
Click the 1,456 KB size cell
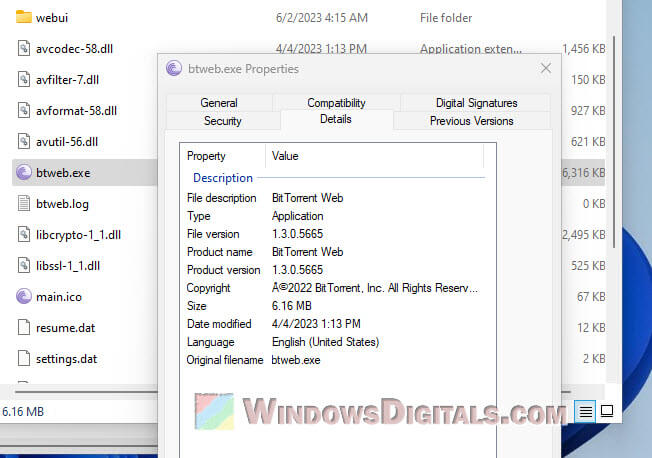pos(584,49)
